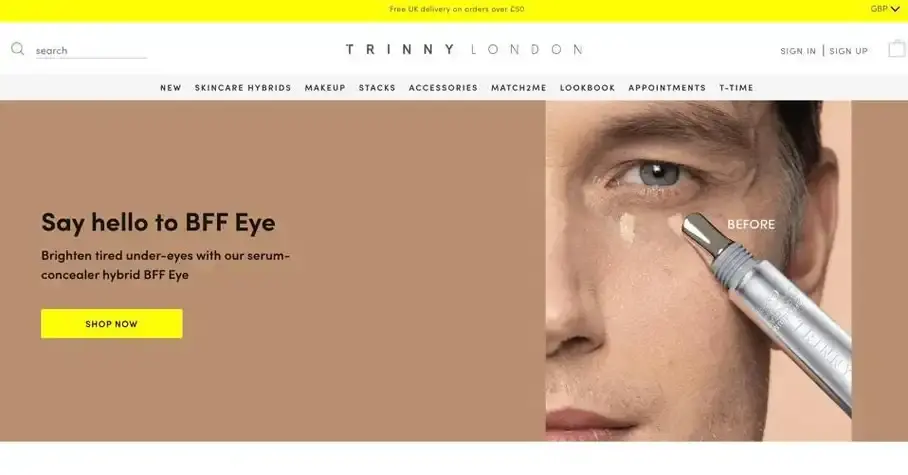Click the BFF Eye hero image

(698, 271)
